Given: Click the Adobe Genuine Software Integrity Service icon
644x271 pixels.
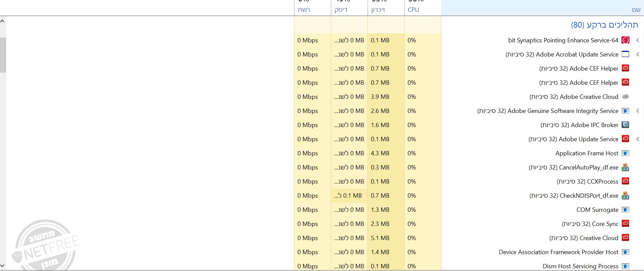Looking at the screenshot, I should (x=625, y=111).
